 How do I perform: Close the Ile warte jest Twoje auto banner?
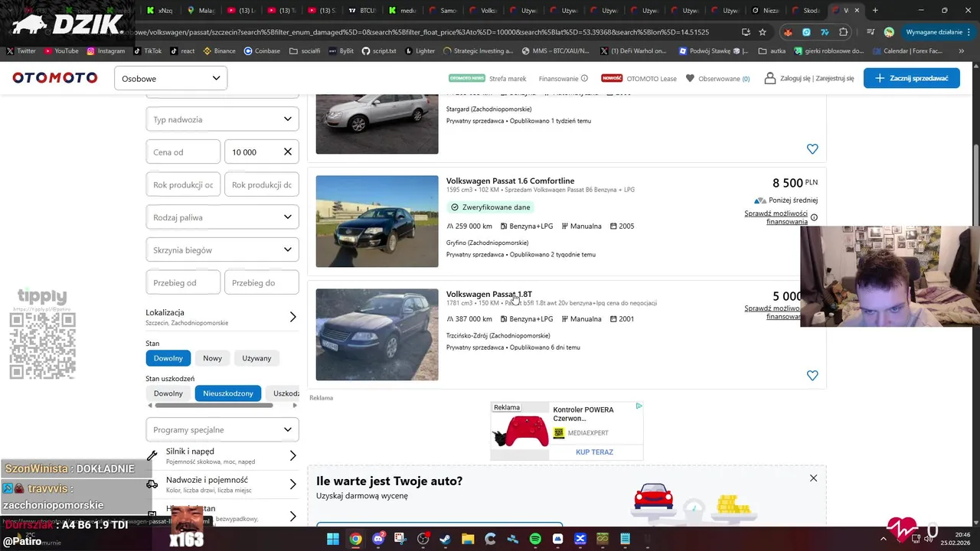813,478
